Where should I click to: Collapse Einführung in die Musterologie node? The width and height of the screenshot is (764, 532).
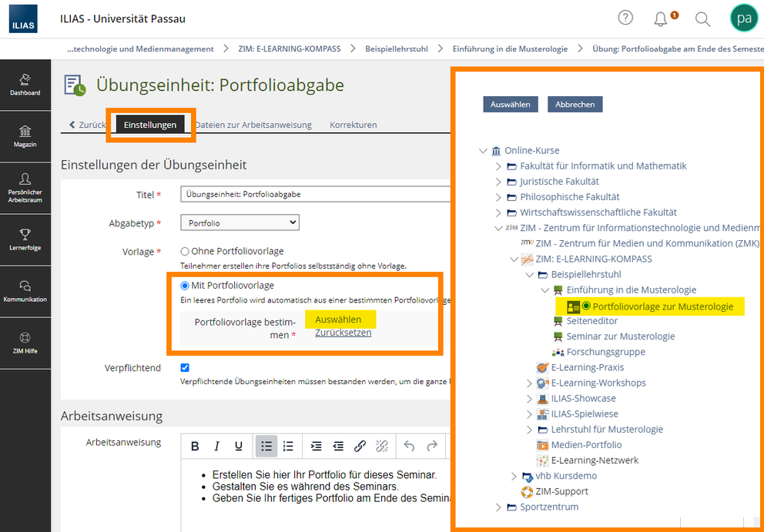545,290
